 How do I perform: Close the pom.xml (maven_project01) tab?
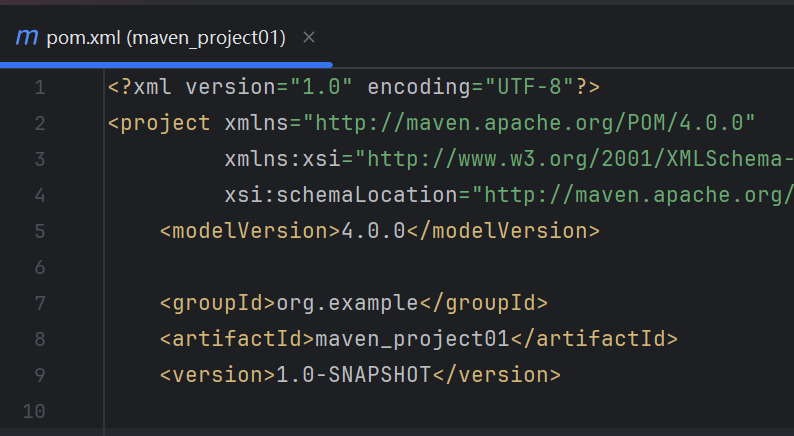click(x=309, y=37)
